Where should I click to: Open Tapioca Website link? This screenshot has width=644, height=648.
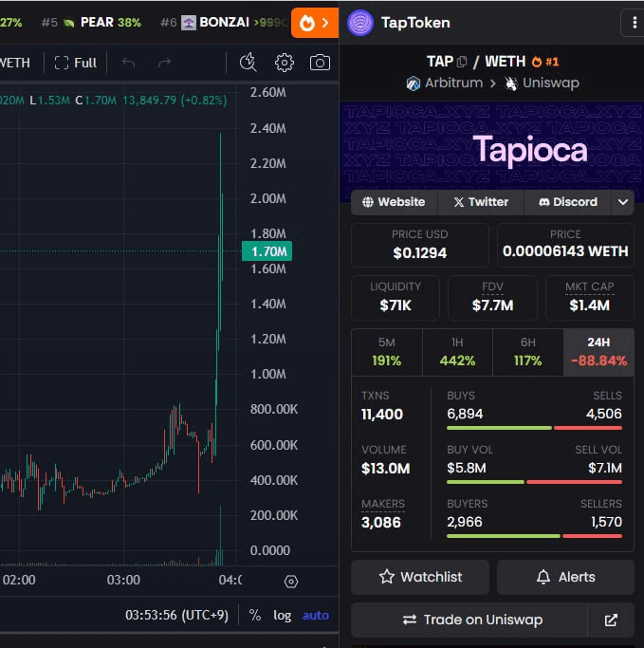[x=395, y=202]
